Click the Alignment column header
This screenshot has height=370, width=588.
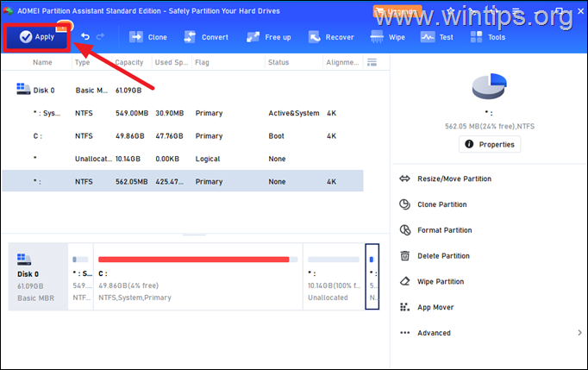pos(342,62)
